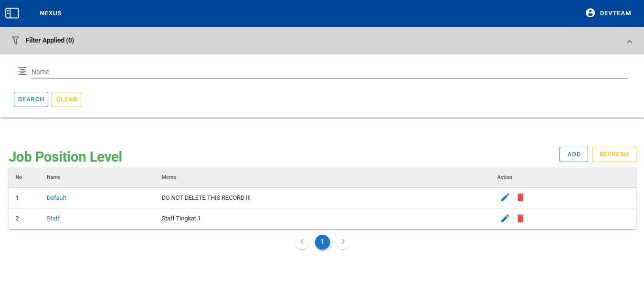Click the filter funnel icon
The image size is (644, 306).
click(x=15, y=41)
